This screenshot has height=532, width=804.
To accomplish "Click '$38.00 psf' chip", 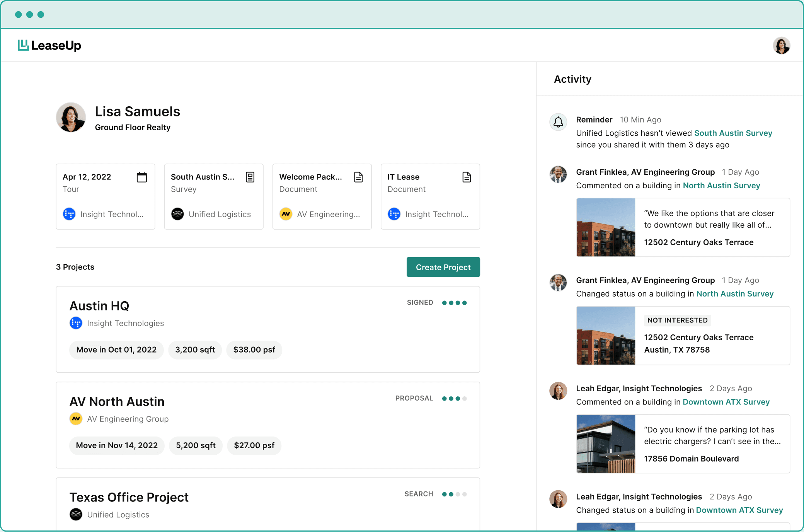I will click(254, 350).
